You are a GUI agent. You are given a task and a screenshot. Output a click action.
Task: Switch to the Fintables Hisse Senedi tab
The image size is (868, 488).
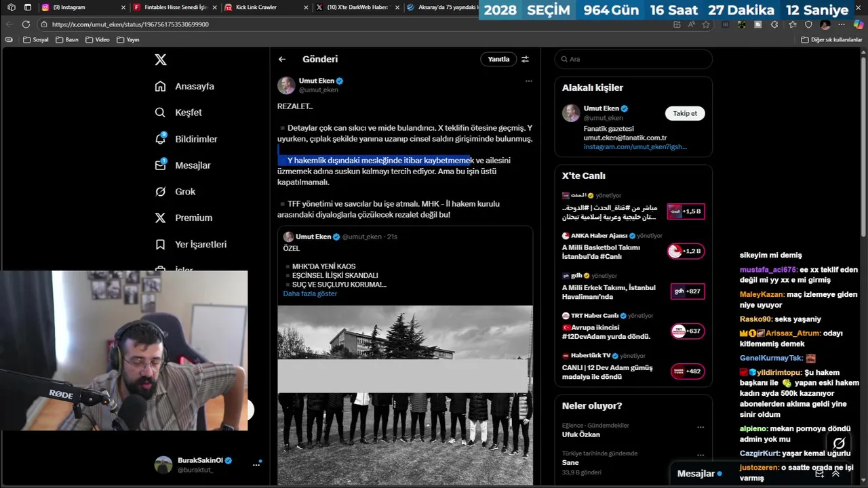click(x=174, y=7)
